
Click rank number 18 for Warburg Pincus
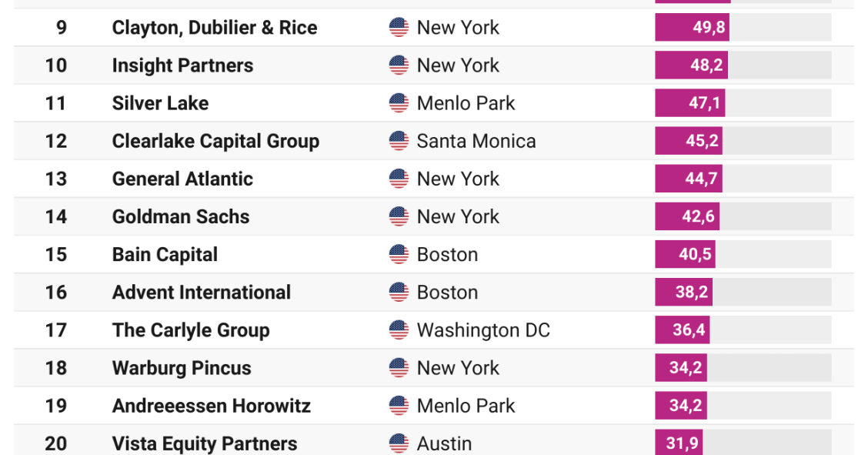[56, 368]
